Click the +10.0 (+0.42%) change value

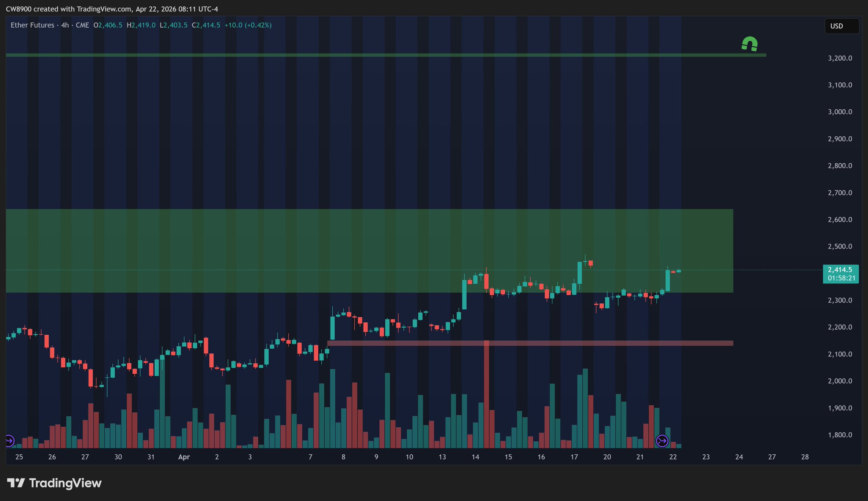point(248,25)
